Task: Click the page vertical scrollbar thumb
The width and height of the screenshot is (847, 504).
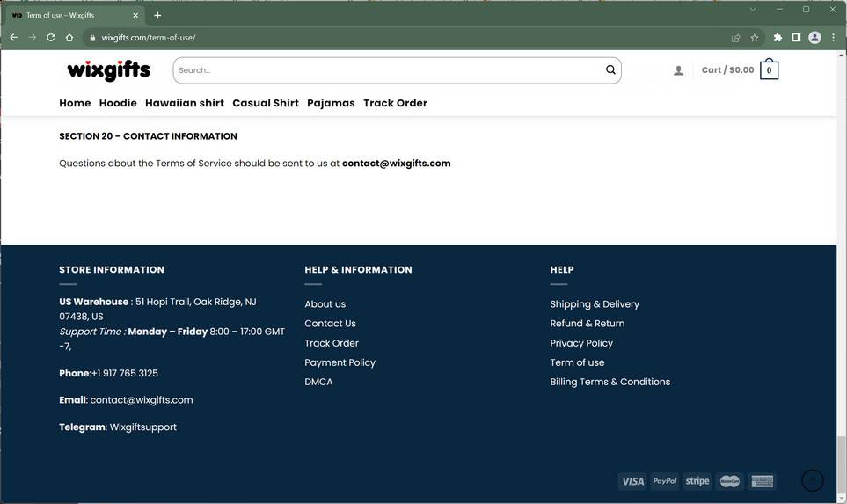Action: coord(842,464)
